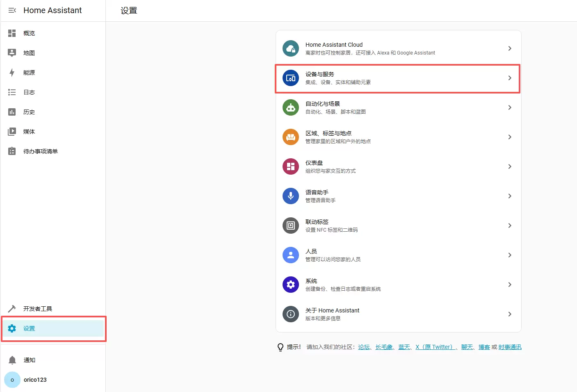Click the 自动化与场景 robot icon
Image resolution: width=577 pixels, height=392 pixels.
pos(291,107)
